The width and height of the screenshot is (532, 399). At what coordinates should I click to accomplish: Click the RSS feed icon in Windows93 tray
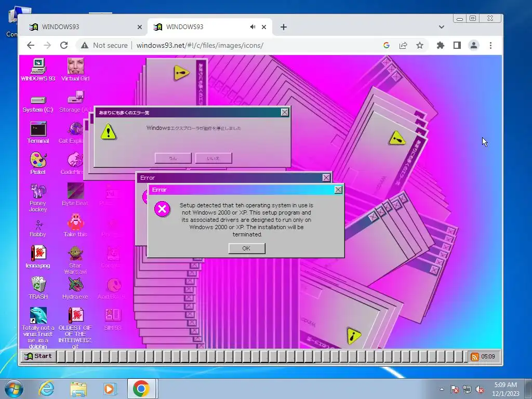[x=475, y=356]
